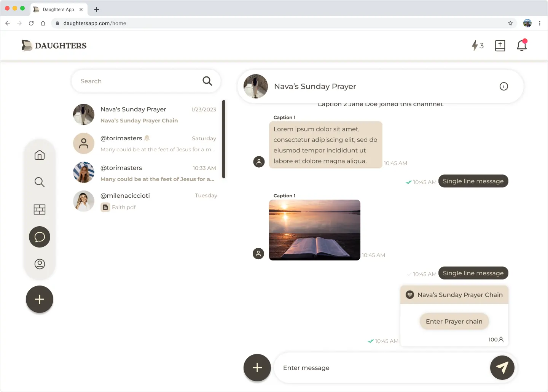Open the wall grid icon in sidebar
The height and width of the screenshot is (392, 548).
pyautogui.click(x=40, y=209)
